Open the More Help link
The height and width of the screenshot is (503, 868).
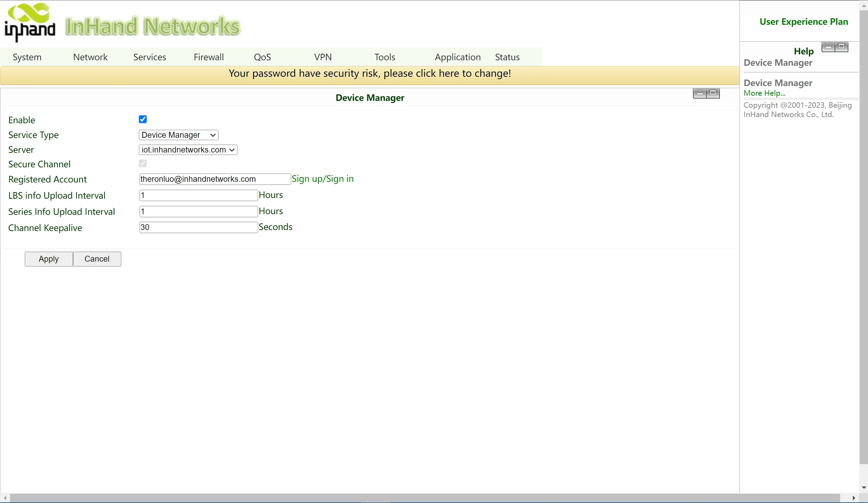click(765, 93)
